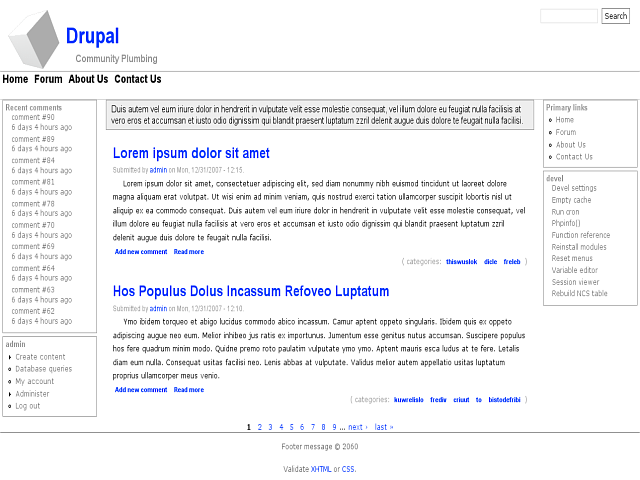Image resolution: width=640 pixels, height=480 pixels.
Task: Open the Lorem ipsum dolor sit amet article
Action: pyautogui.click(x=191, y=153)
